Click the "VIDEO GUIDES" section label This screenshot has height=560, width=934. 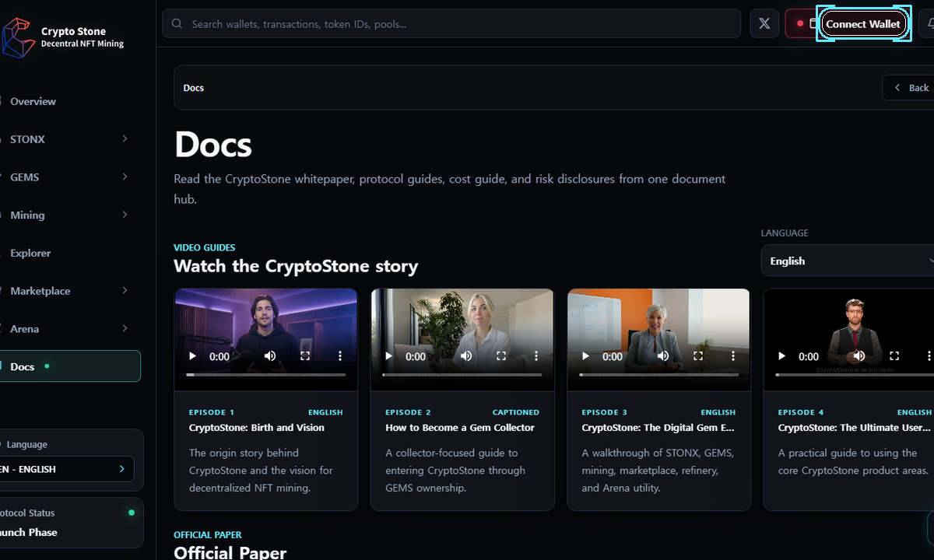tap(205, 247)
